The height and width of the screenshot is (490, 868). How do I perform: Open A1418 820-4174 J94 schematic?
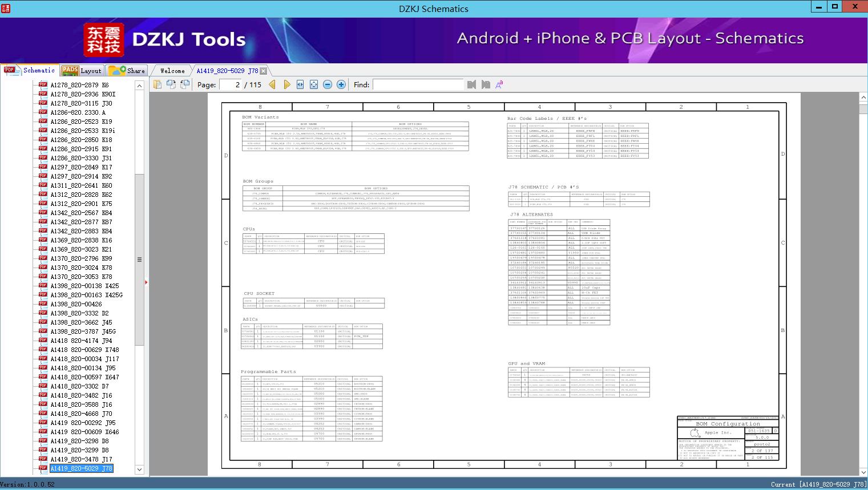point(81,341)
